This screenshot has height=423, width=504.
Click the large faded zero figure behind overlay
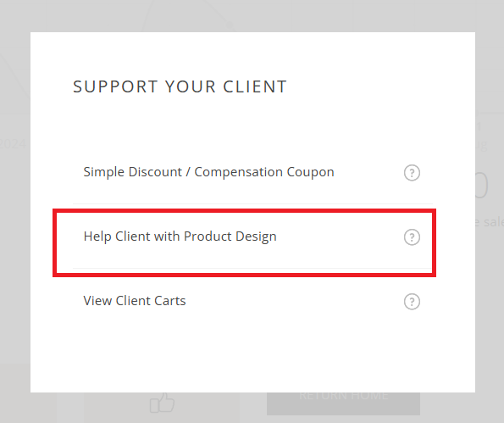coord(481,186)
